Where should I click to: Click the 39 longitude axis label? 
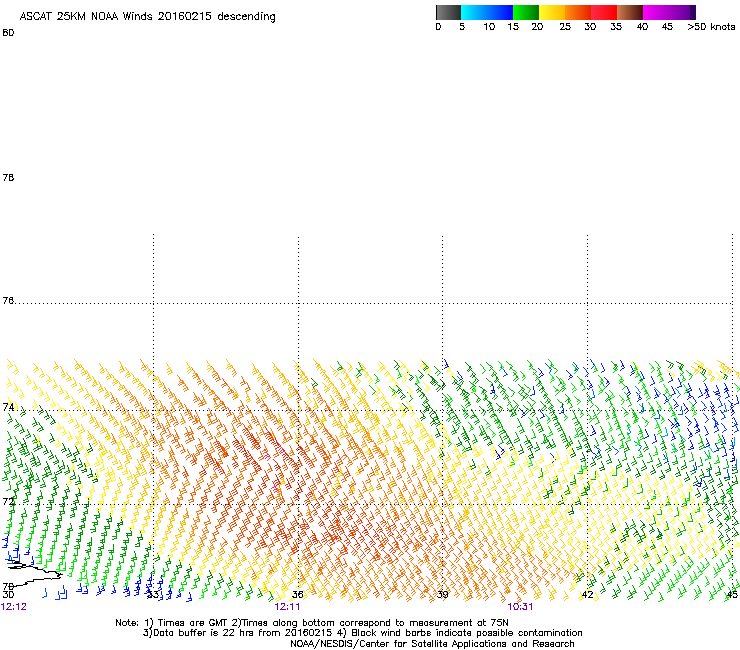click(x=442, y=594)
